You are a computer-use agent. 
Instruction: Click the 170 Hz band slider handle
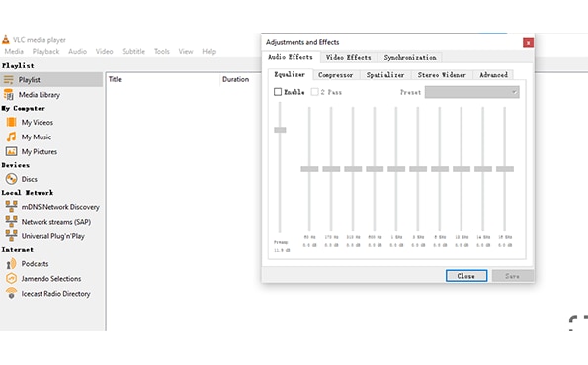pyautogui.click(x=331, y=169)
